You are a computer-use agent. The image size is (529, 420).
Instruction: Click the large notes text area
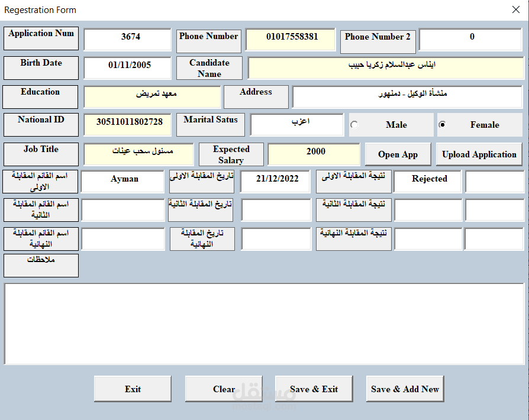tap(264, 324)
